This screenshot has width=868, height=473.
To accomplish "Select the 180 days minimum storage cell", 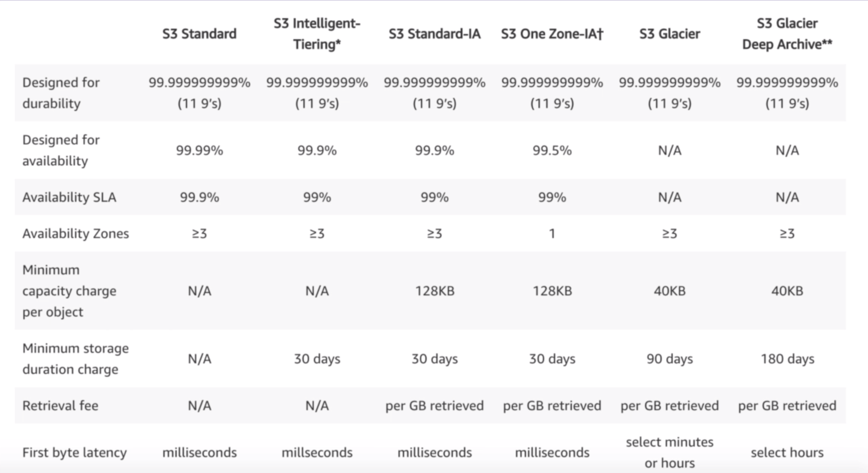I will point(787,359).
